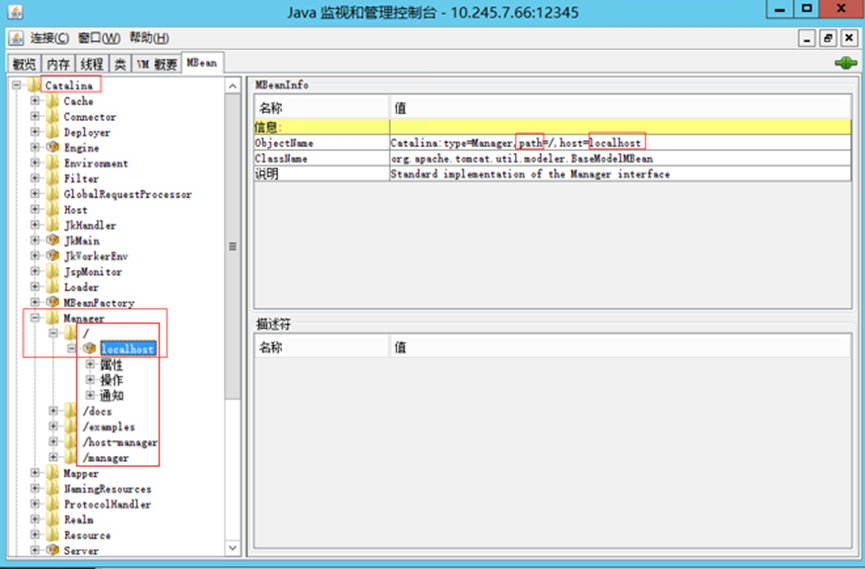The height and width of the screenshot is (569, 865).
Task: Click the Host folder icon
Action: (53, 209)
